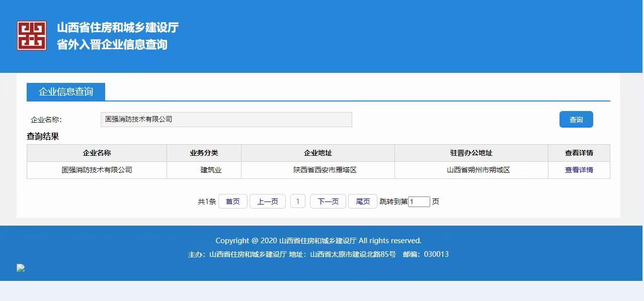Screen dimensions: 644x301
Task: Click the 上一页 pagination button
Action: coord(267,202)
